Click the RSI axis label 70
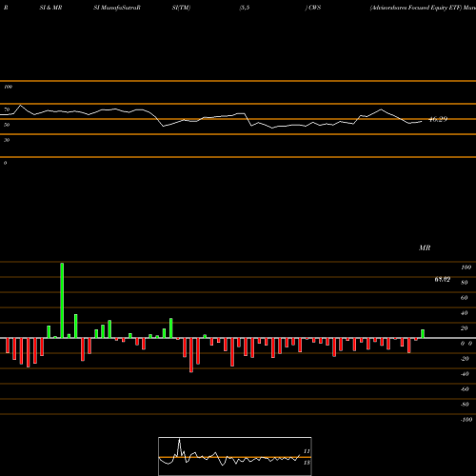Viewport: 476px width, 476px height. (x=7, y=109)
